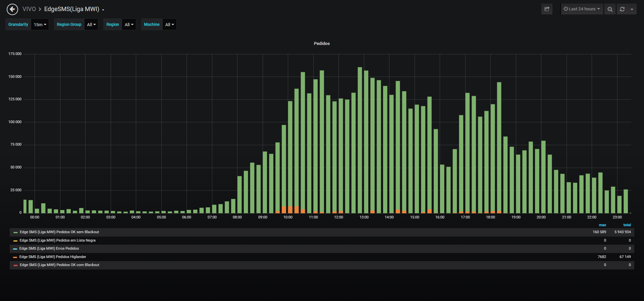Image resolution: width=644 pixels, height=301 pixels.
Task: Click the tallest green bar at 13:00
Action: click(x=360, y=140)
